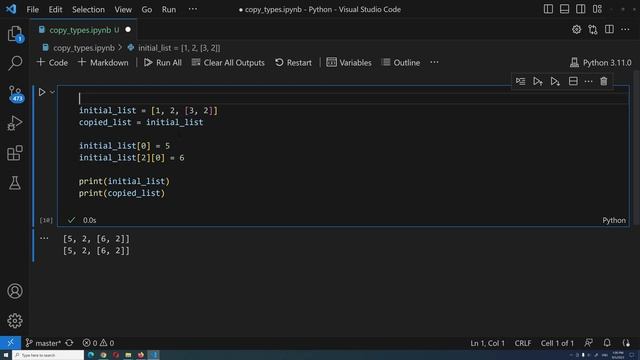The image size is (640, 360).
Task: Open the View menu
Action: [x=123, y=9]
